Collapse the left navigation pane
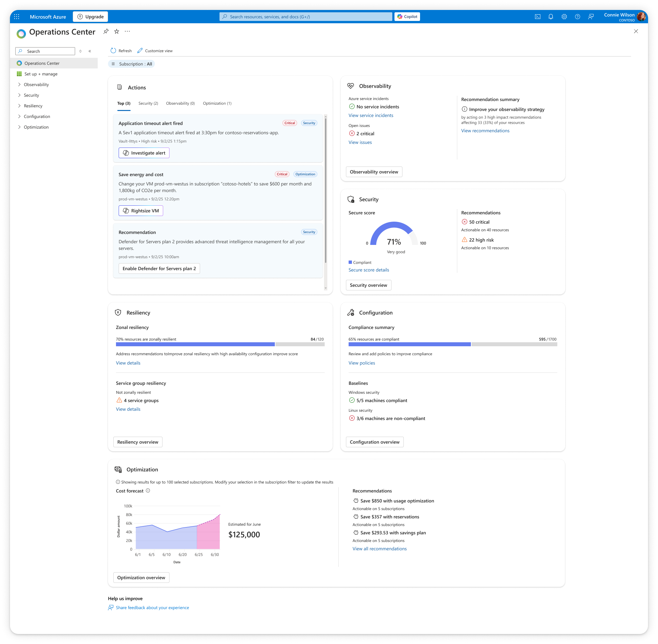Viewport: 658px width, 644px height. (x=90, y=51)
